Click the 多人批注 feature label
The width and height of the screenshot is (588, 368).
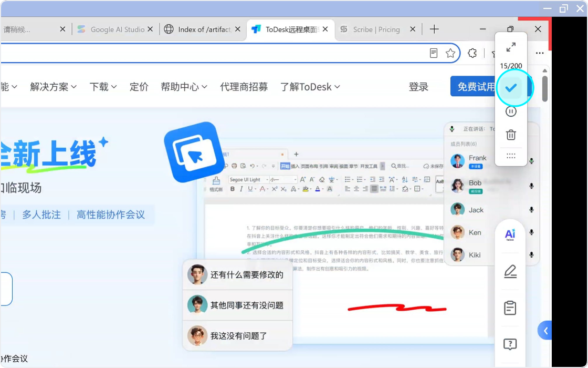[41, 215]
